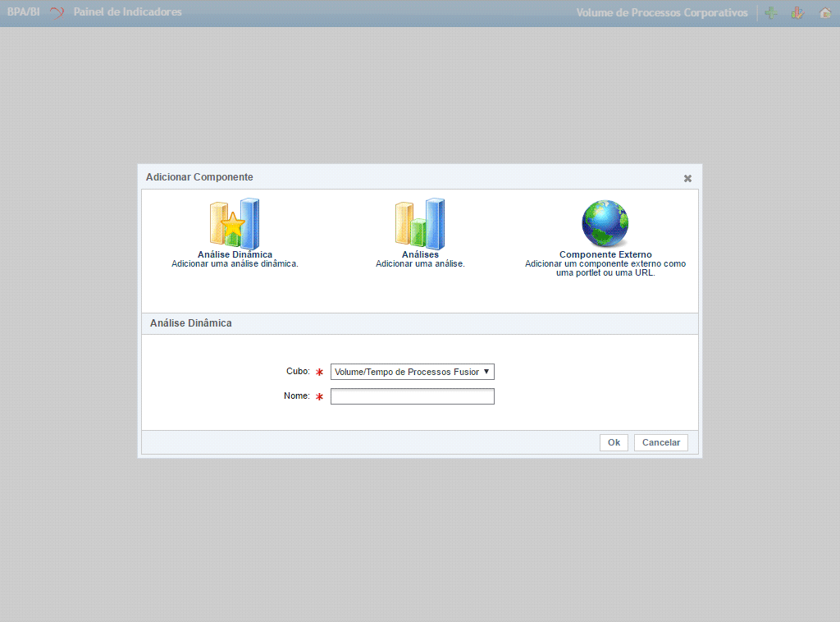Click the Adicionar uma análise description
This screenshot has width=840, height=622.
[420, 263]
